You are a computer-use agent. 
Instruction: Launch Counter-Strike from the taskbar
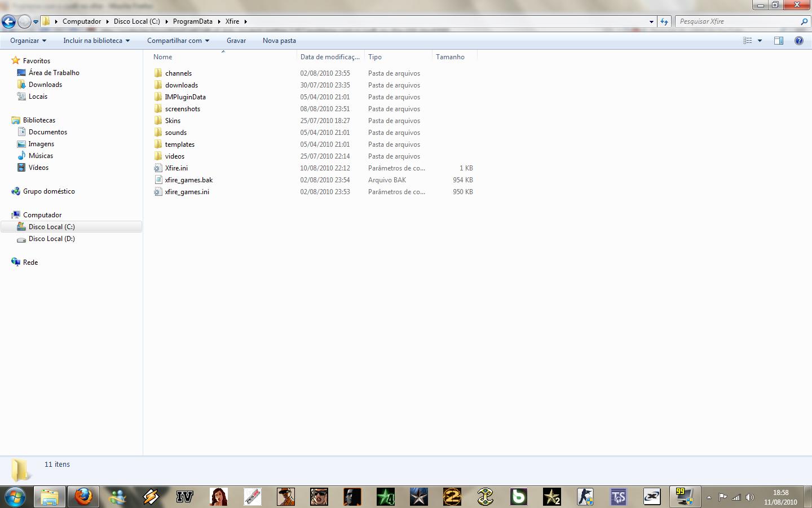585,497
